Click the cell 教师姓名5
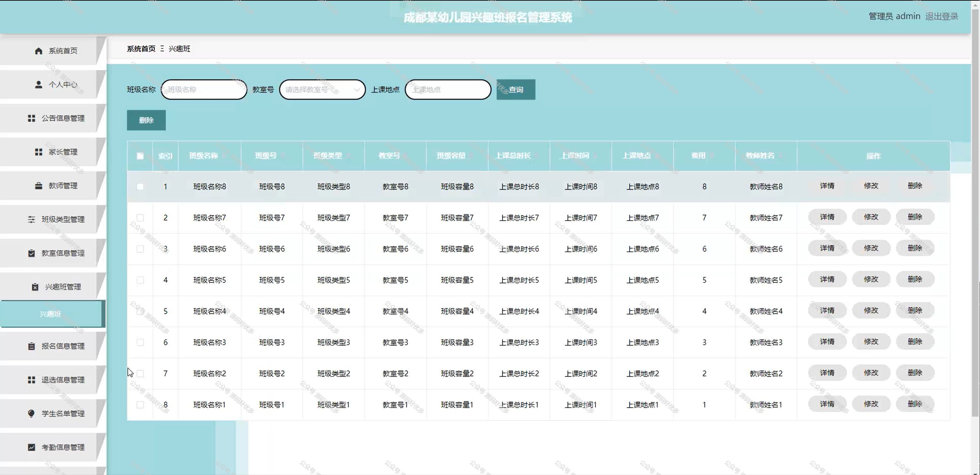This screenshot has width=980, height=475. pos(766,280)
